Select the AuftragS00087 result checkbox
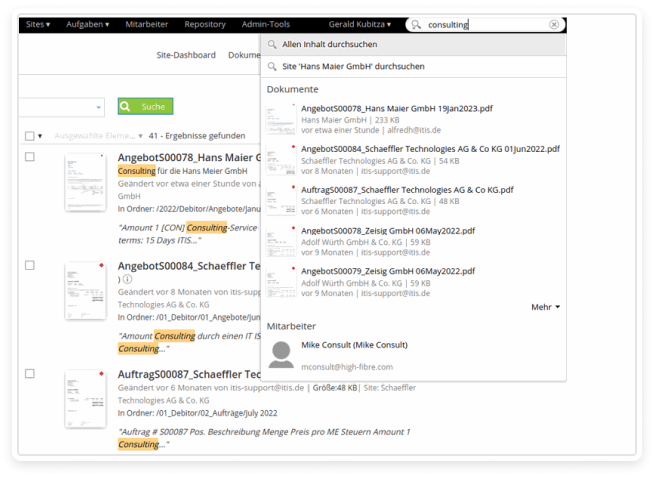The image size is (654, 477). [30, 374]
